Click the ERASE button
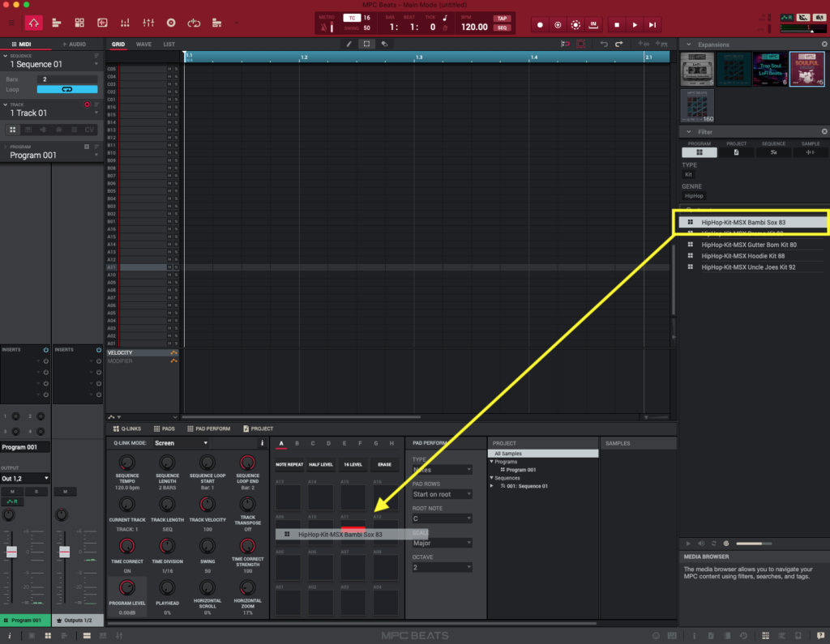The height and width of the screenshot is (644, 830). [x=384, y=465]
